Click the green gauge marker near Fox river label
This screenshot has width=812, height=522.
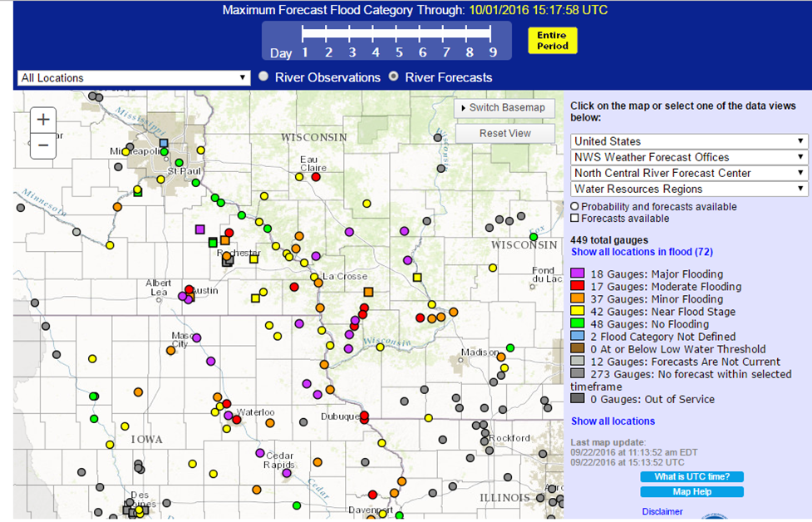pos(534,237)
